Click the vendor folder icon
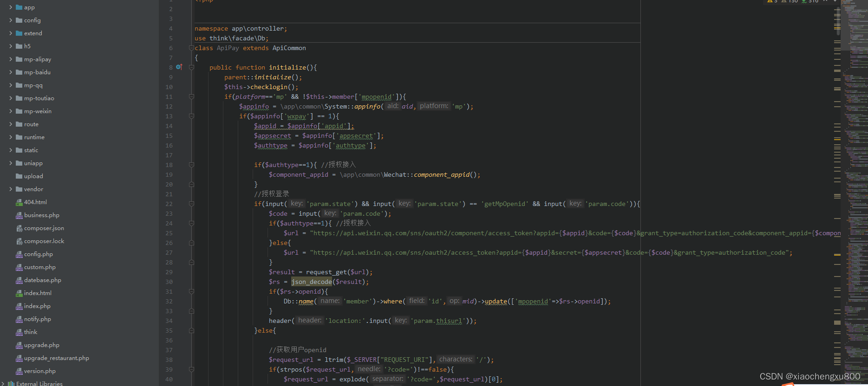This screenshot has height=386, width=868. pyautogui.click(x=19, y=189)
